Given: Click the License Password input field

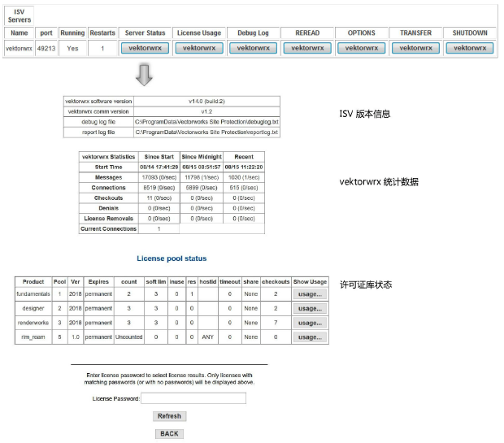Looking at the screenshot, I should pos(193,398).
